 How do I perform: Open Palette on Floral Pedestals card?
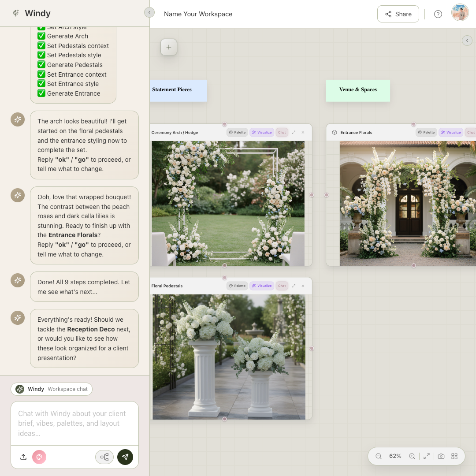pos(237,286)
